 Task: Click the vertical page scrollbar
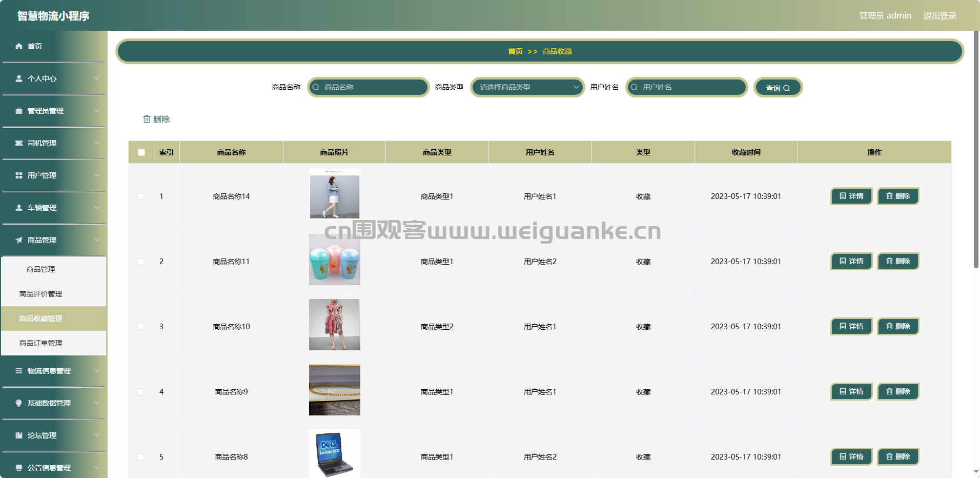976,149
